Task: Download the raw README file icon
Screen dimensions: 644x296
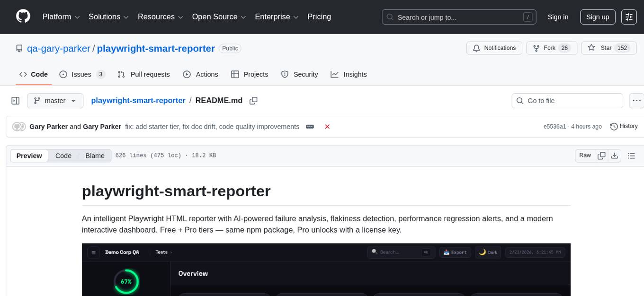Action: click(x=615, y=155)
